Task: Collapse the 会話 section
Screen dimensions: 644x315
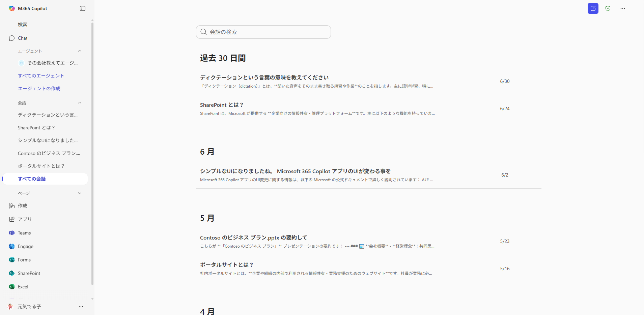Action: pyautogui.click(x=80, y=103)
